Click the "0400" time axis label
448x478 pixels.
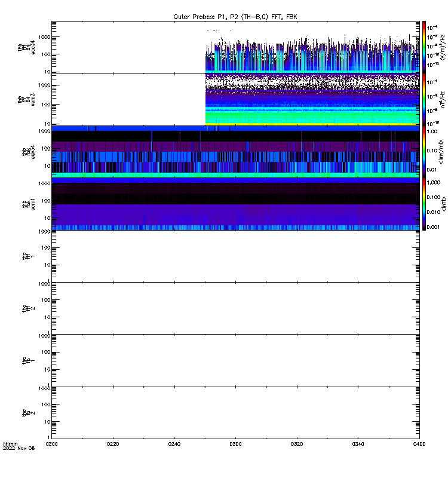[419, 444]
